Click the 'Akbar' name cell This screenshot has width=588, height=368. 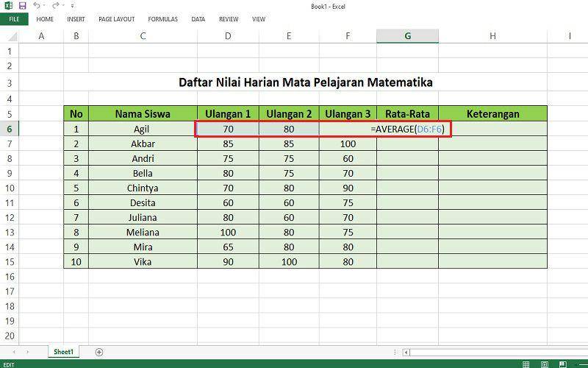143,144
